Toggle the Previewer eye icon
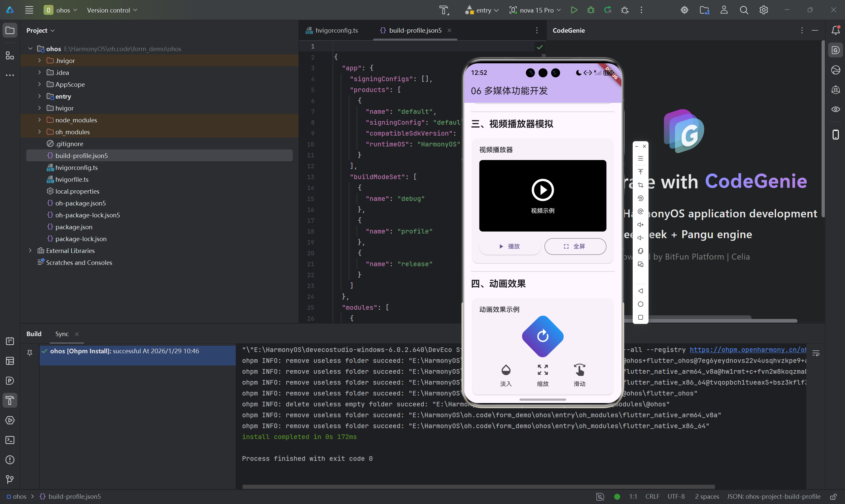The width and height of the screenshot is (845, 504). (x=836, y=110)
